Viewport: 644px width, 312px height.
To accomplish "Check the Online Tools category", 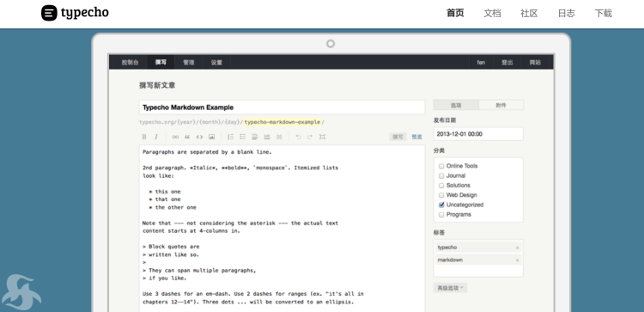I will 441,166.
